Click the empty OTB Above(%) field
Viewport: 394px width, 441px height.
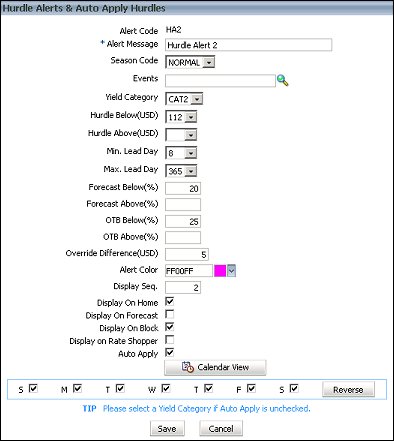(x=183, y=237)
